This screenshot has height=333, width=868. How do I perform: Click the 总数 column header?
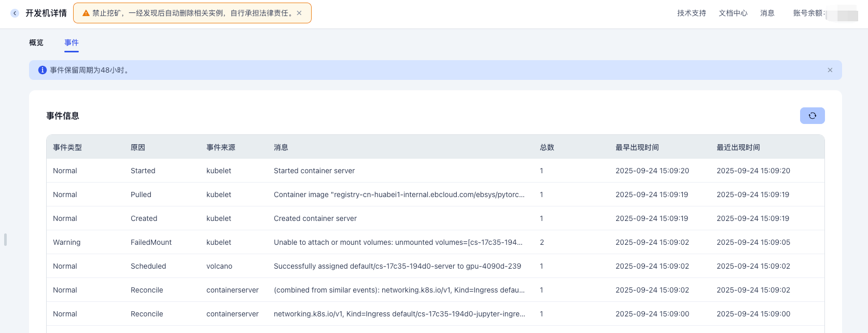(547, 147)
